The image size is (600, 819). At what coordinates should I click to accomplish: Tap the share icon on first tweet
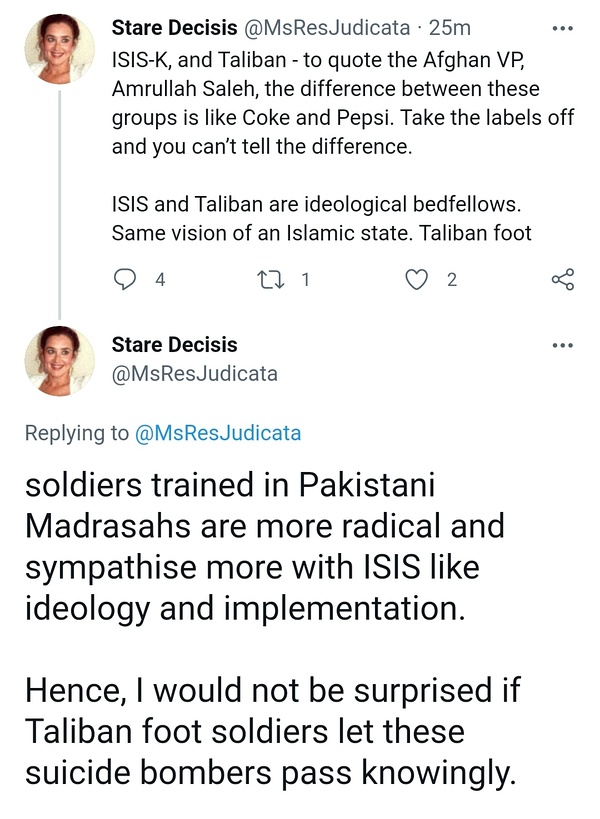(x=563, y=280)
